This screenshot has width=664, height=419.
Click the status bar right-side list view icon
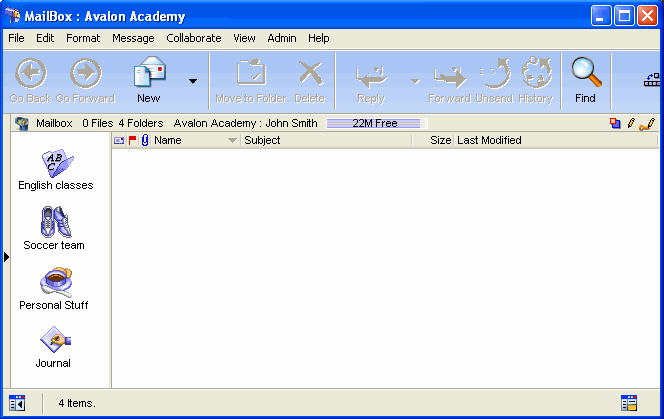click(x=629, y=403)
